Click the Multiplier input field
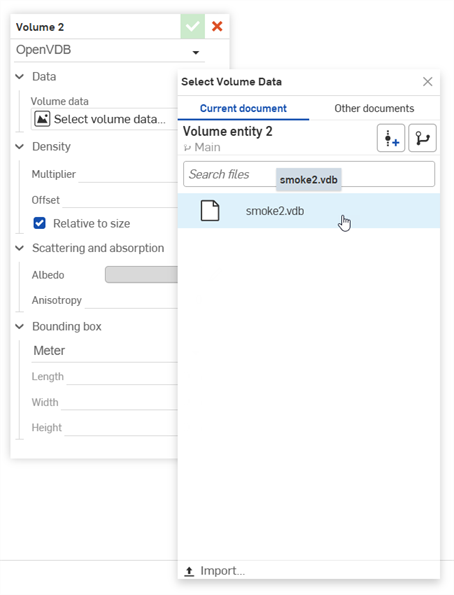 (x=128, y=175)
